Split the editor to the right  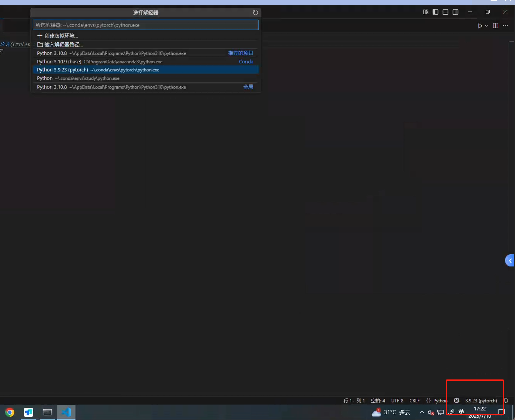pos(495,26)
